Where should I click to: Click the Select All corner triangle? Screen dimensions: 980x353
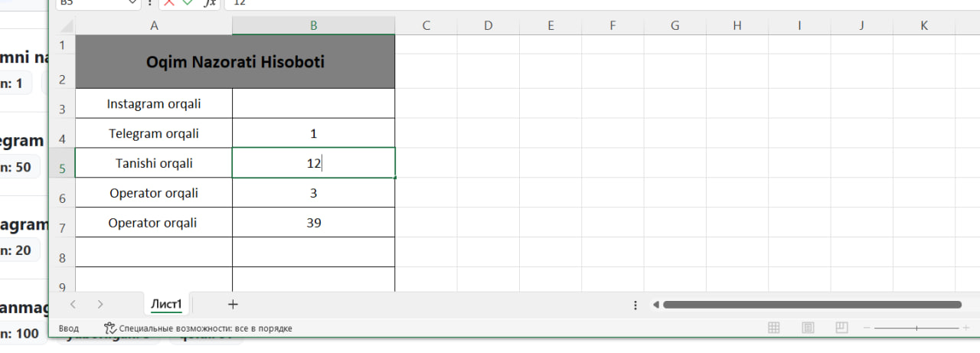pos(67,26)
